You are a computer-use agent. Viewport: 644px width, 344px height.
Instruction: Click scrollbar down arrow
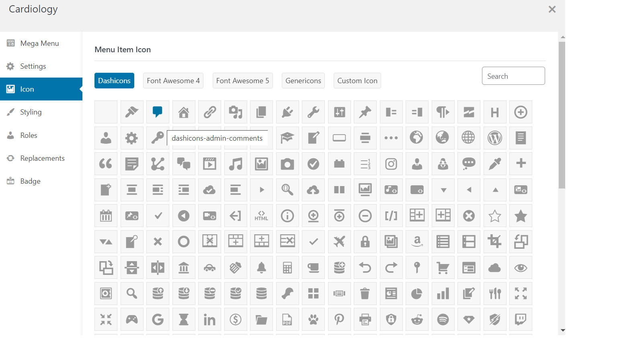563,330
